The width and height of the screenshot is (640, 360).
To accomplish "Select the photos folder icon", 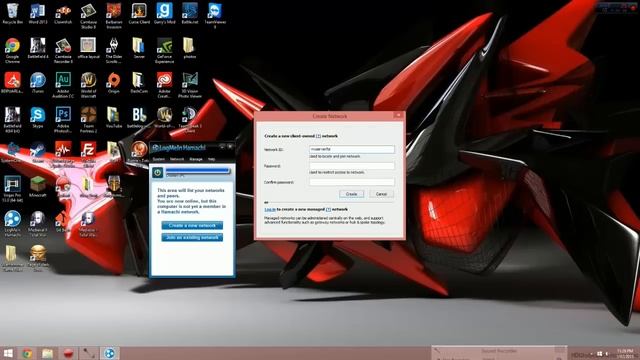I will pos(189,48).
